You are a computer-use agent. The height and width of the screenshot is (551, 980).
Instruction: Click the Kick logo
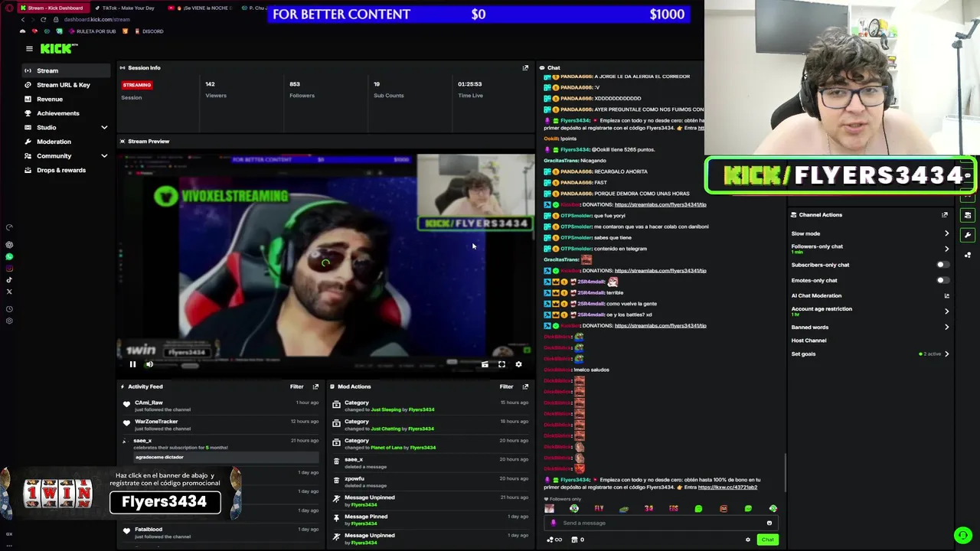coord(59,48)
